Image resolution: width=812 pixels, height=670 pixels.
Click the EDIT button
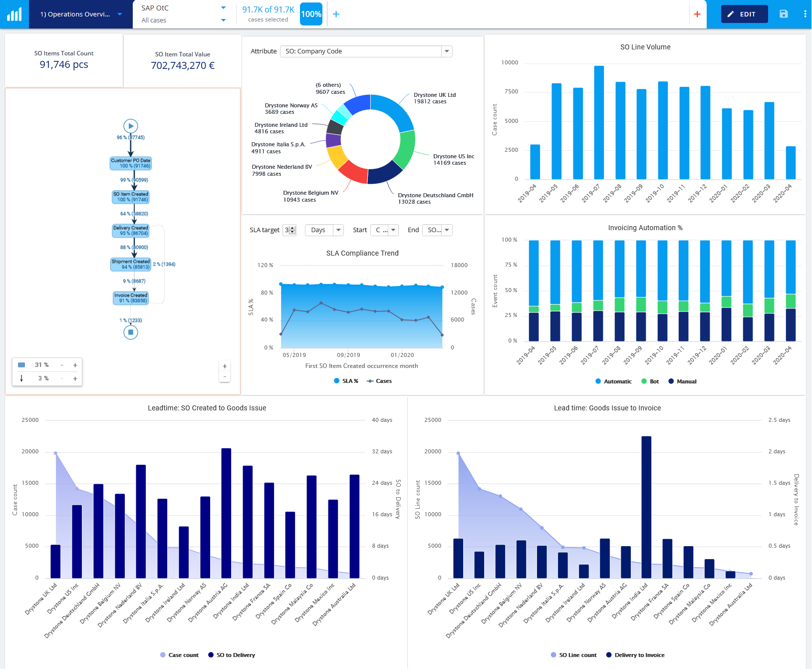click(x=744, y=14)
